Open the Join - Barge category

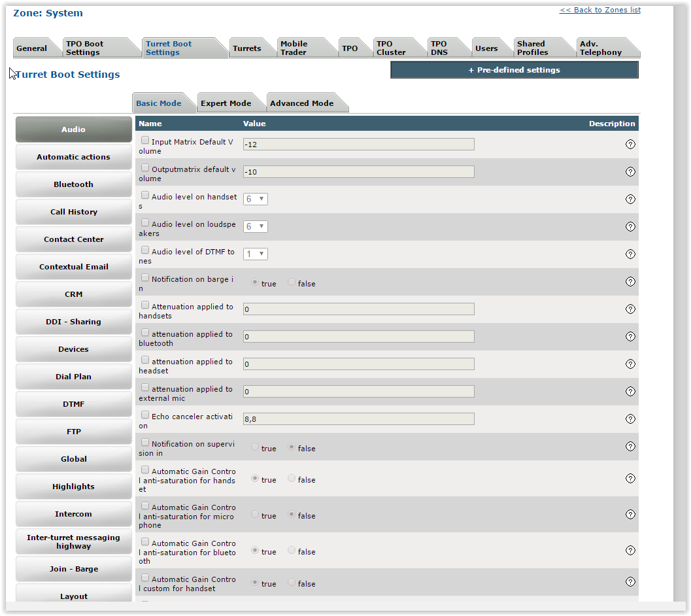[74, 569]
